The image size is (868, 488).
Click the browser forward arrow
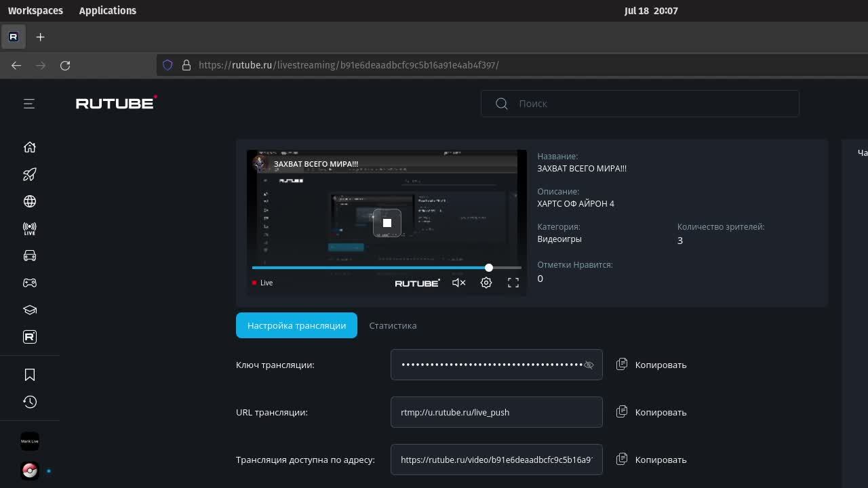click(41, 65)
